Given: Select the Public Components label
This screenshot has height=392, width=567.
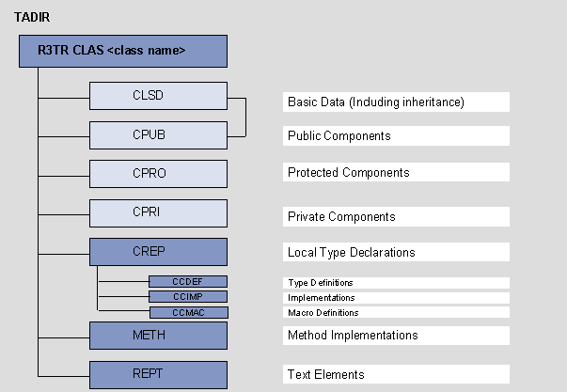Looking at the screenshot, I should point(395,136).
